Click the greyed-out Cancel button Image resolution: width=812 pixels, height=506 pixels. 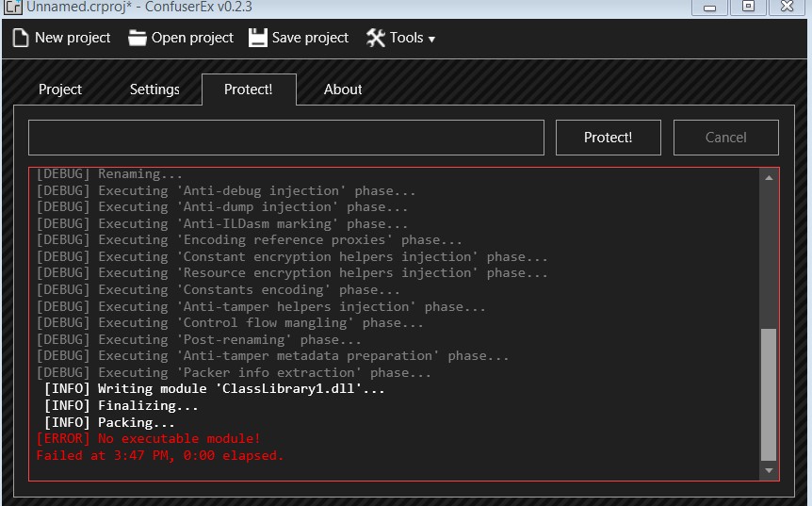(725, 138)
